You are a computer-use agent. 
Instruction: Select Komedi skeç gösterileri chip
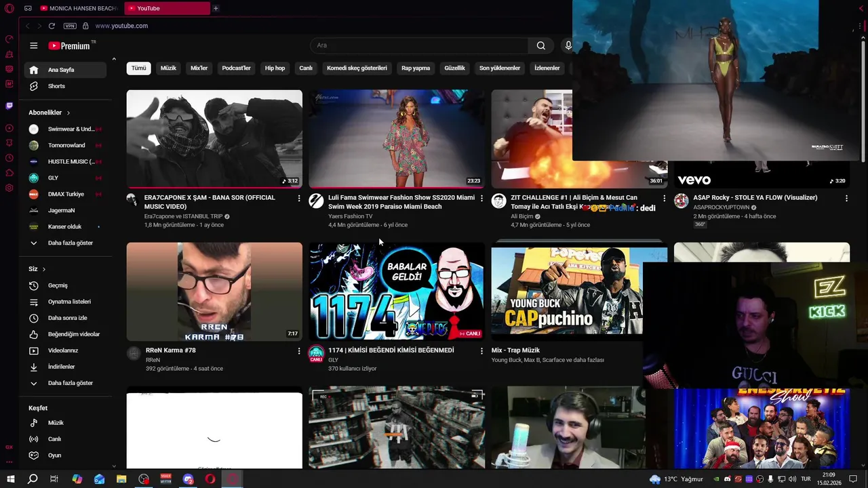357,68
